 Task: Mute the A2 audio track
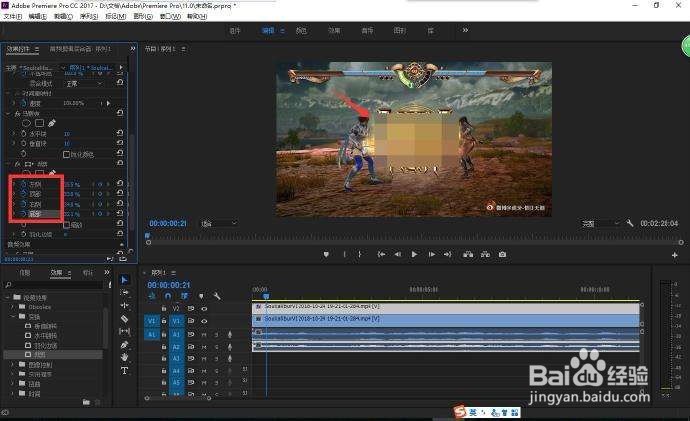pos(204,347)
